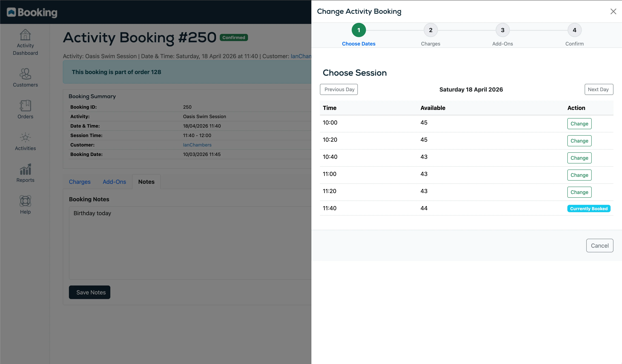Change booking to the 10:40 session
This screenshot has width=622, height=364.
[579, 158]
